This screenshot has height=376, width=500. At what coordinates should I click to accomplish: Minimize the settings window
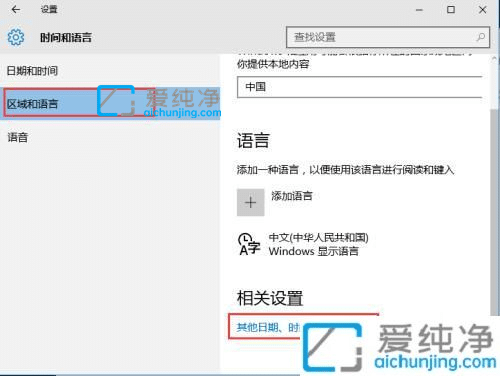419,10
